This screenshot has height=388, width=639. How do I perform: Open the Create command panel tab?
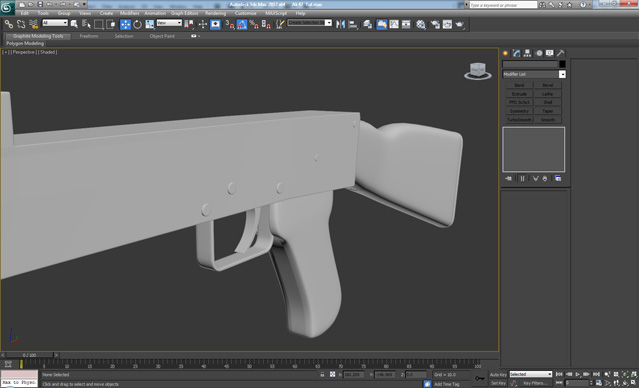click(x=506, y=53)
